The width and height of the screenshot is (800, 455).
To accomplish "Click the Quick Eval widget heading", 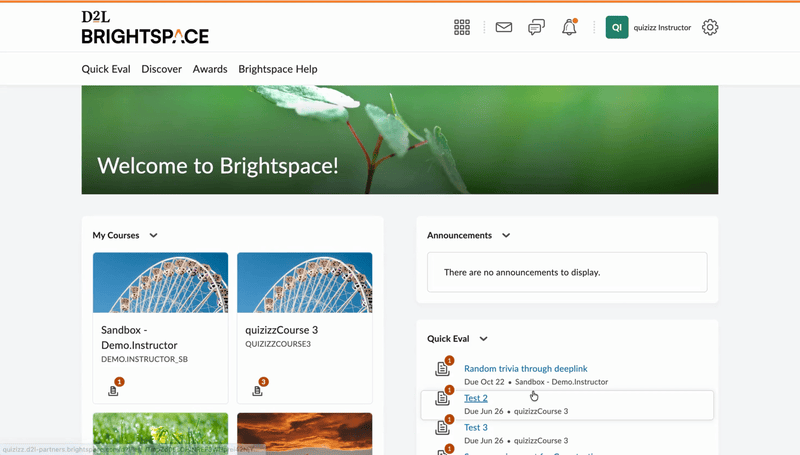I will tap(448, 339).
